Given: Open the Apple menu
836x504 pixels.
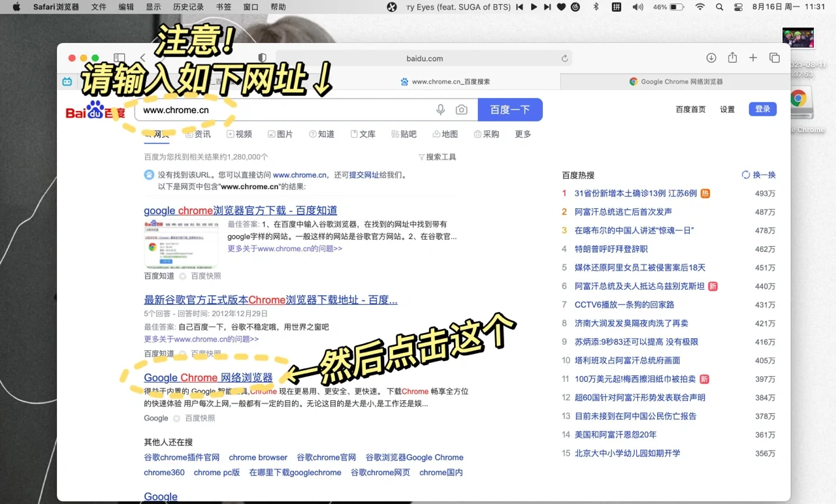Looking at the screenshot, I should click(16, 7).
